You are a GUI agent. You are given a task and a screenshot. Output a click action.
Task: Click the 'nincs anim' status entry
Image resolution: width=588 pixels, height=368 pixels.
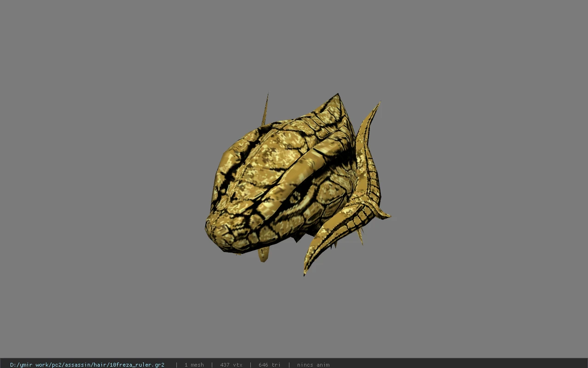click(x=313, y=365)
